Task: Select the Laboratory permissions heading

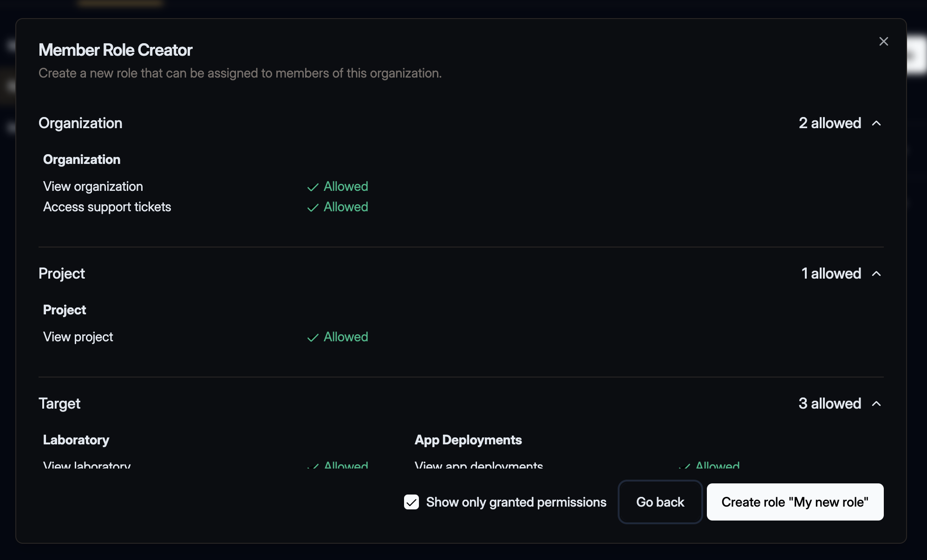Action: pyautogui.click(x=76, y=440)
